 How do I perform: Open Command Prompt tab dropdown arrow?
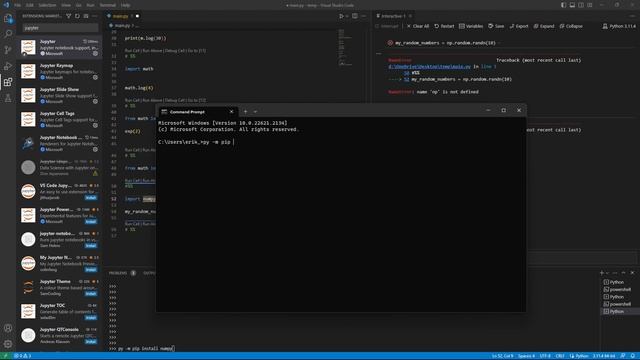[256, 111]
